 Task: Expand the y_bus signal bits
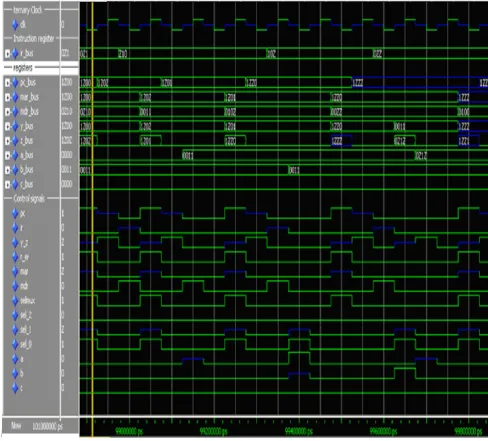point(7,126)
